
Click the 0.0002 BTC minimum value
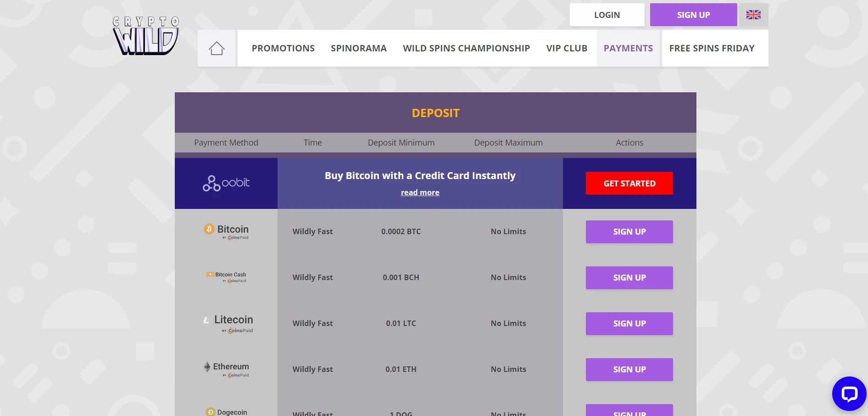[401, 231]
